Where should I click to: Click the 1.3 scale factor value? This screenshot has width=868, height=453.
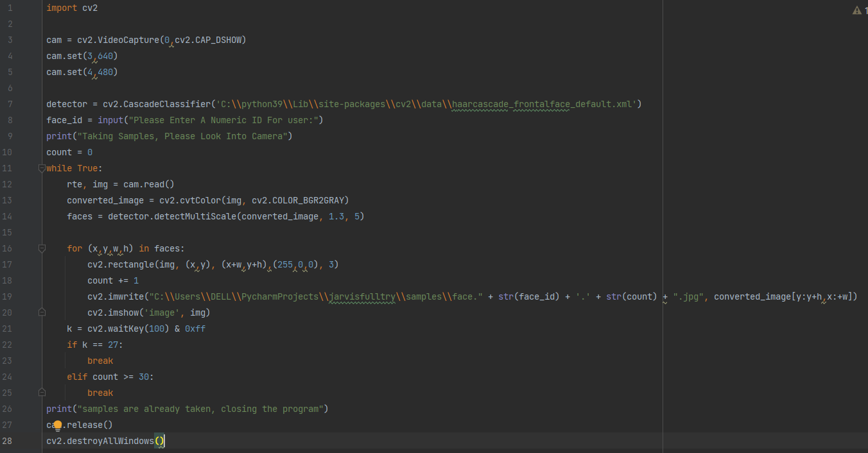(336, 216)
